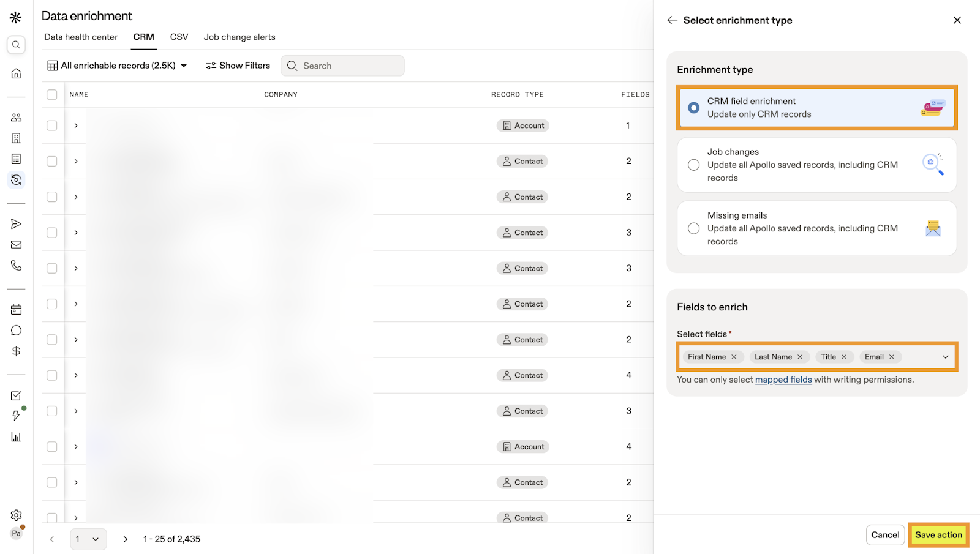Open the Calls phone icon
This screenshot has height=554, width=980.
[x=17, y=266]
